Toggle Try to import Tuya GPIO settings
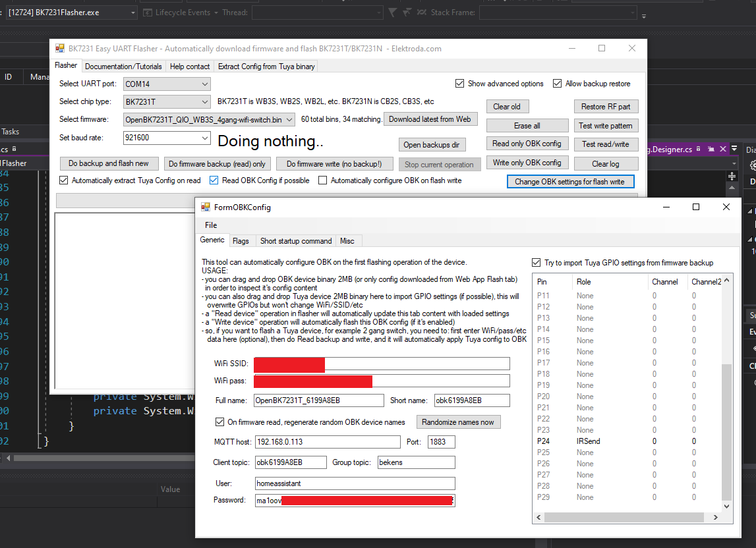Screen dimensions: 756x548 tap(536, 263)
